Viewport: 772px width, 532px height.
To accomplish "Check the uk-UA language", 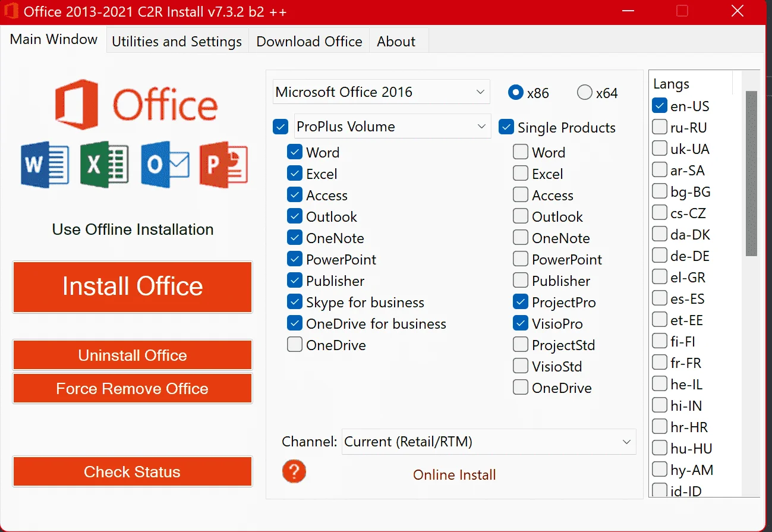I will point(660,149).
